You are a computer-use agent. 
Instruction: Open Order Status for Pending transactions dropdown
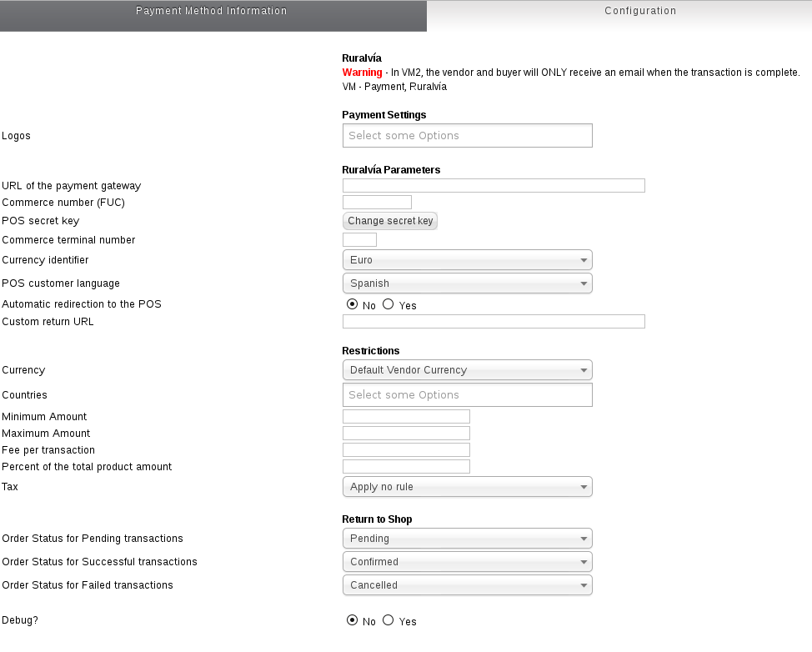[x=467, y=539]
